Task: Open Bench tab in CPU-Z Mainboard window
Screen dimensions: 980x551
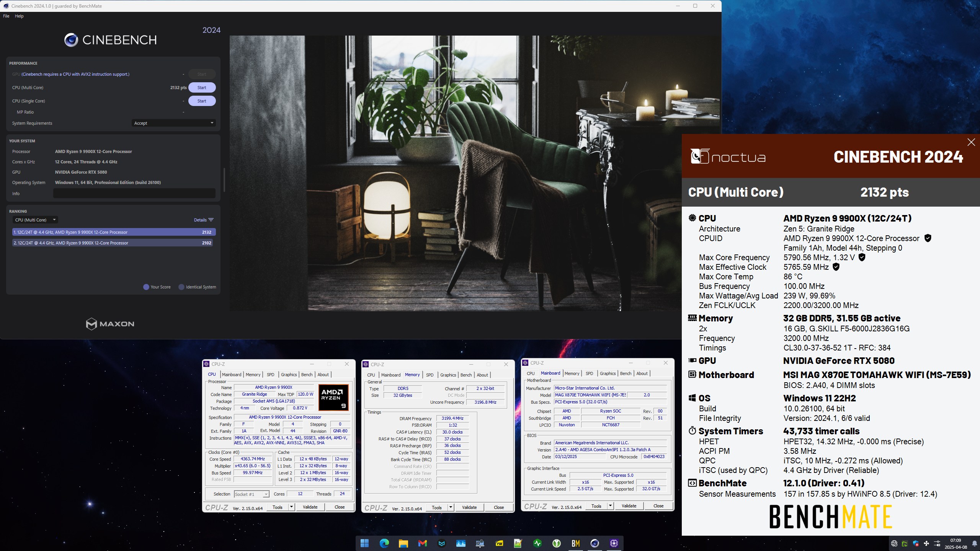Action: pyautogui.click(x=626, y=373)
